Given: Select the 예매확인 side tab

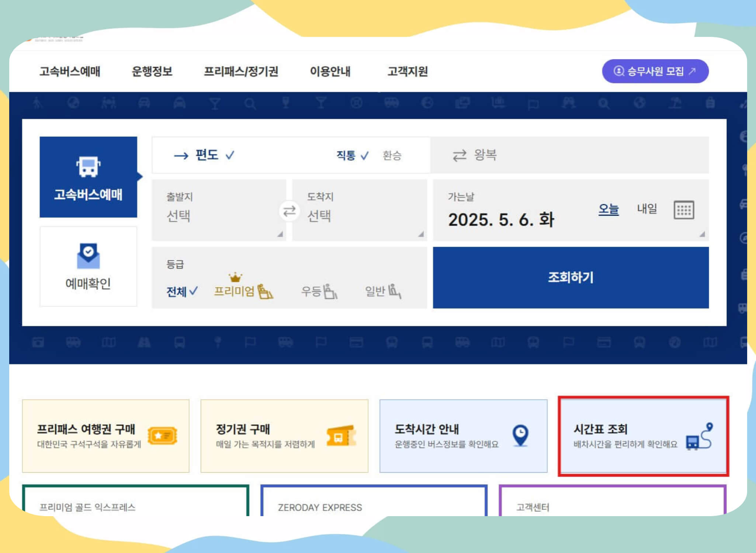Looking at the screenshot, I should [x=89, y=267].
